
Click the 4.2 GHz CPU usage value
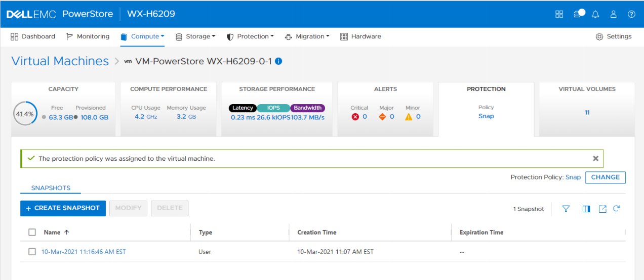pyautogui.click(x=146, y=117)
